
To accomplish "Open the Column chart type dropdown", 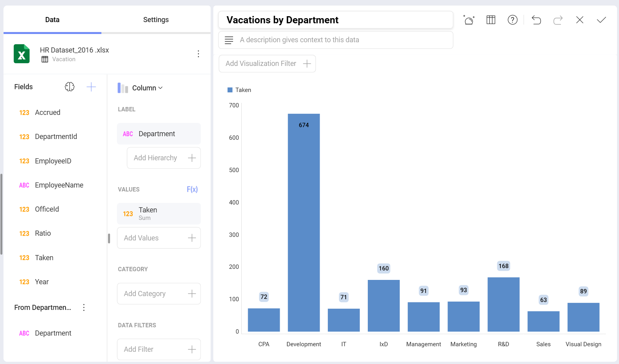I will [x=140, y=88].
